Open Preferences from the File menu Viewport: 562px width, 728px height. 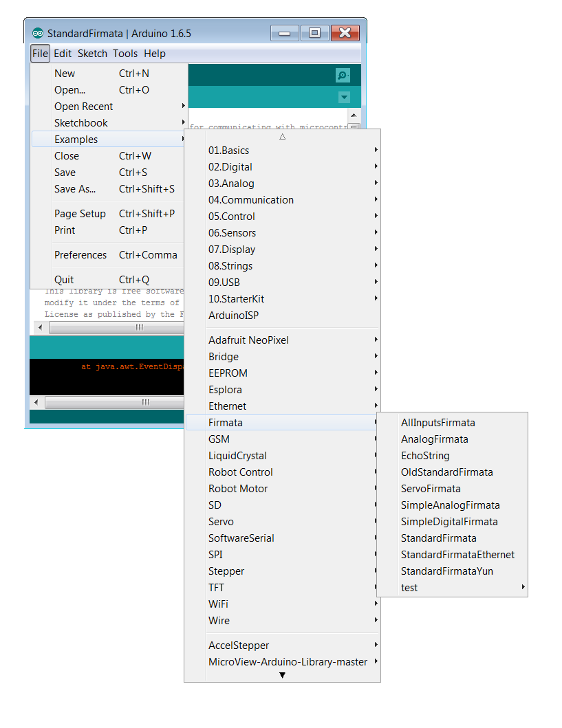pyautogui.click(x=80, y=254)
